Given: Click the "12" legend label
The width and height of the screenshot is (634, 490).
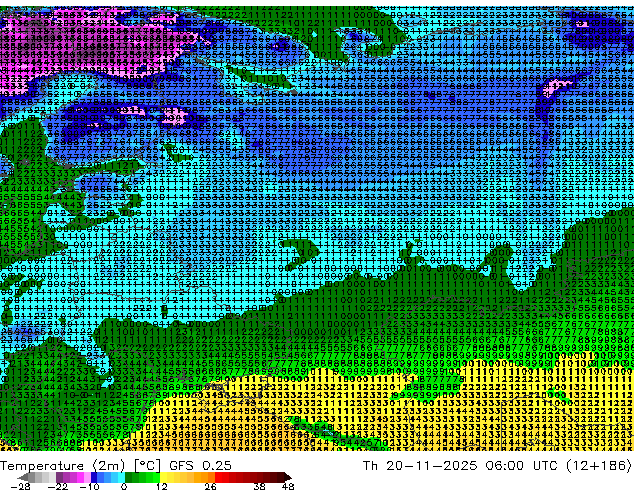Looking at the screenshot, I should tap(162, 486).
